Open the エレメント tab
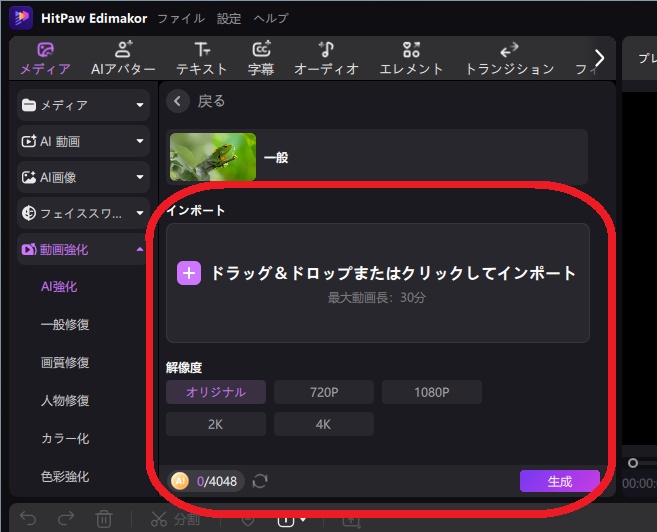 point(411,59)
